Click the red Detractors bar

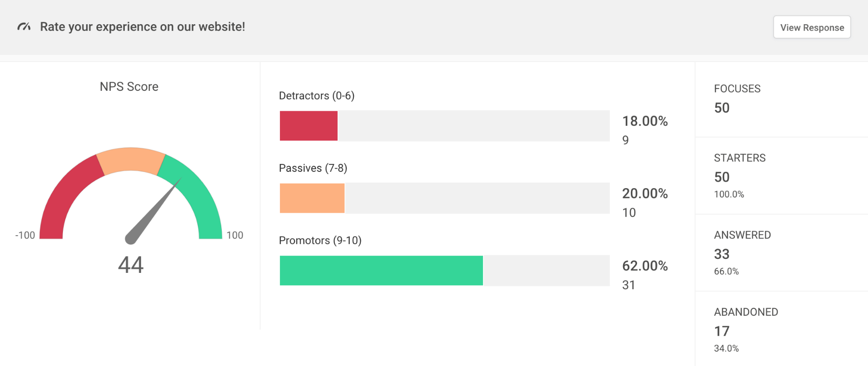308,126
